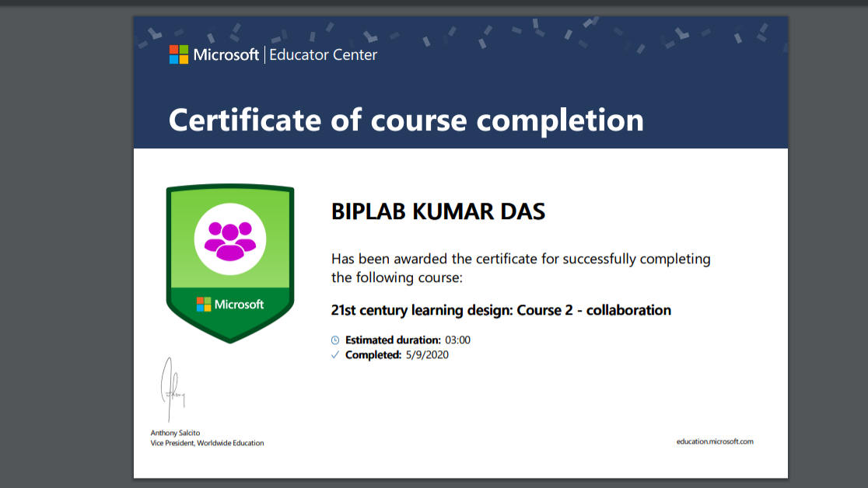Click the Anthony Salcito name text
The height and width of the screenshot is (488, 868).
[175, 433]
